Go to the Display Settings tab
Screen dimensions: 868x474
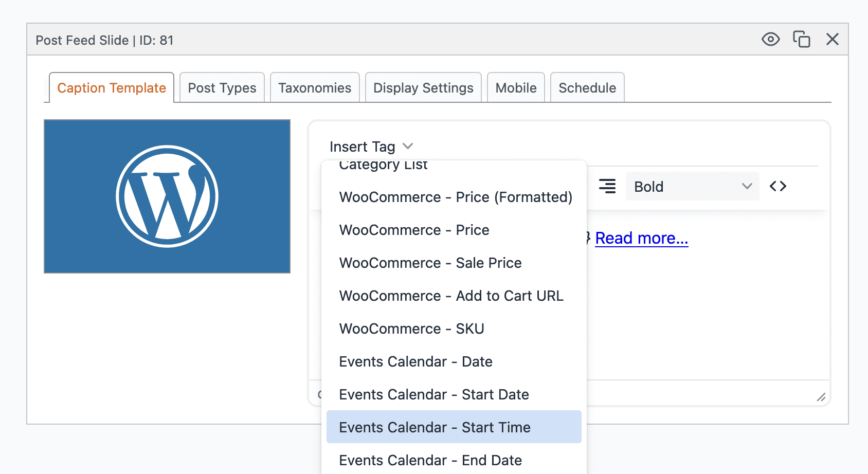coord(423,88)
